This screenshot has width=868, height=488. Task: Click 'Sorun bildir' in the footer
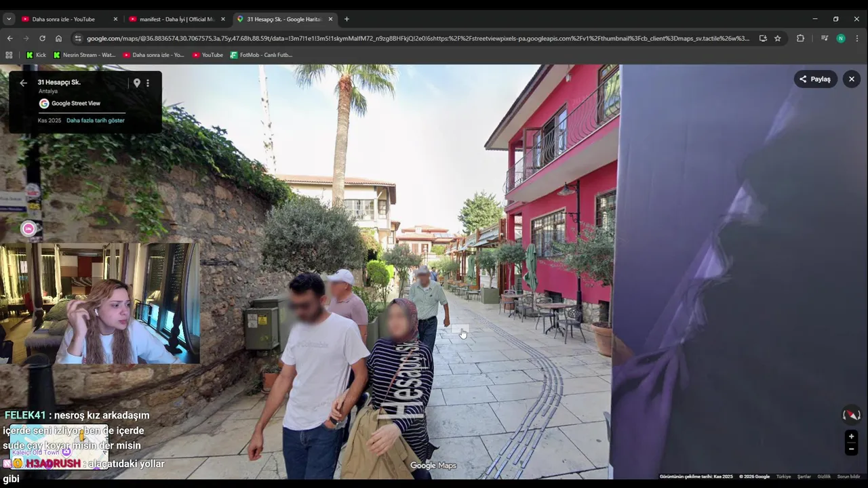(x=848, y=476)
